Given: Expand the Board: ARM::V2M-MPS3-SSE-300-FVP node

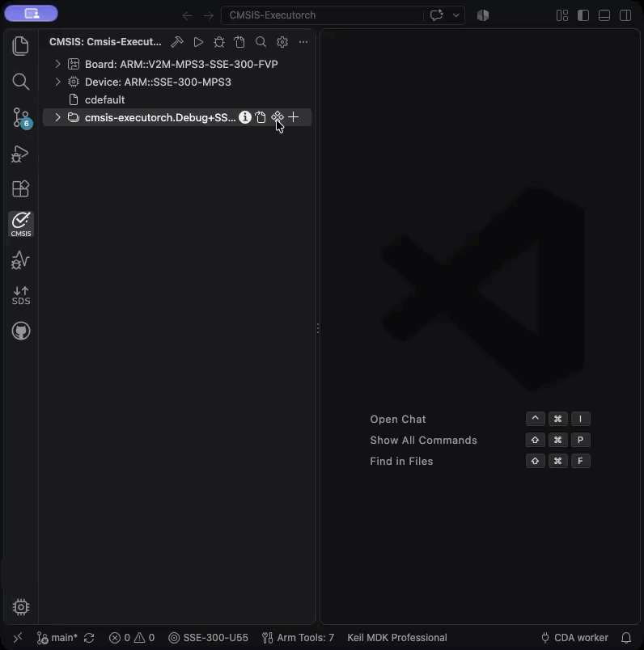Looking at the screenshot, I should [x=57, y=64].
